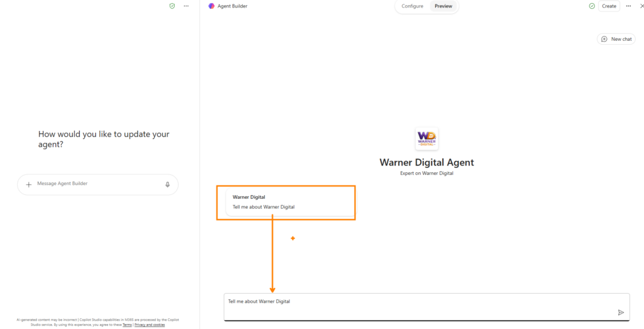Screen dimensions: 644x329
Task: Select the Warner Digital starter prompt card
Action: click(x=290, y=202)
